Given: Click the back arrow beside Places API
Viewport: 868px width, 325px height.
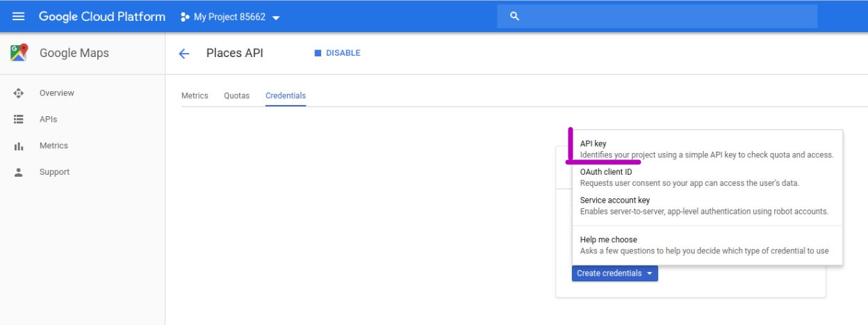Looking at the screenshot, I should click(x=184, y=54).
